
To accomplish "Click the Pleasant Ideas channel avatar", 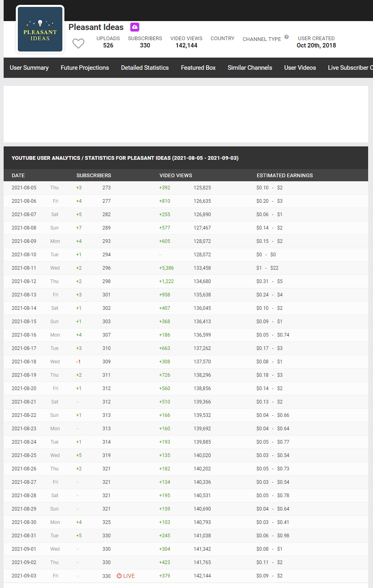I will click(x=40, y=29).
